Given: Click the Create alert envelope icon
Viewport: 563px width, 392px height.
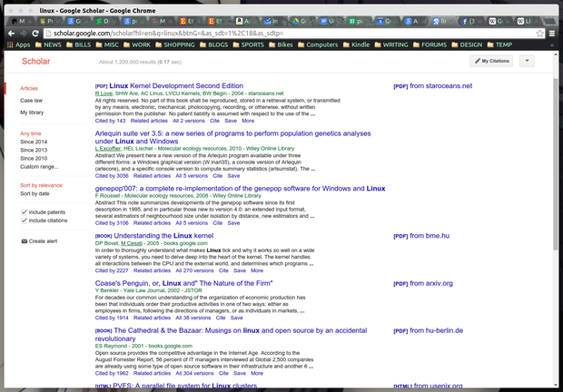Looking at the screenshot, I should click(25, 241).
